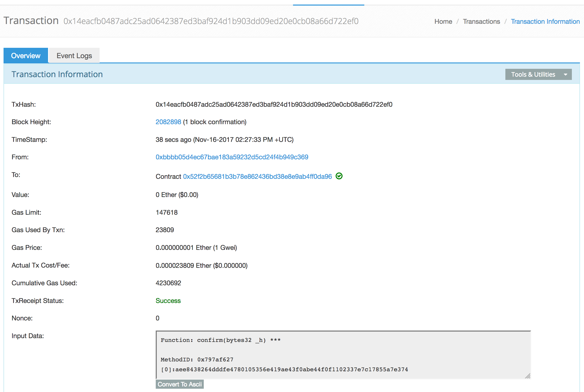Viewport: 584px width, 392px height.
Task: Select the Overview tab
Action: point(26,56)
